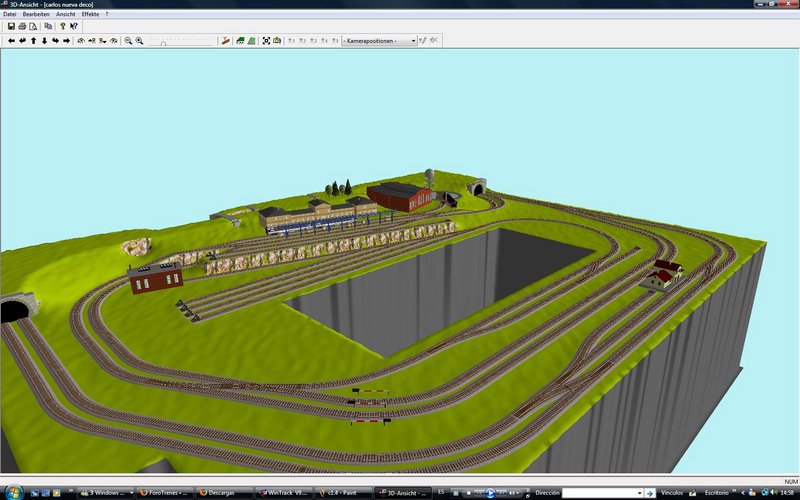Viewport: 800px width, 500px height.
Task: Click the train ride icon
Action: (226, 41)
